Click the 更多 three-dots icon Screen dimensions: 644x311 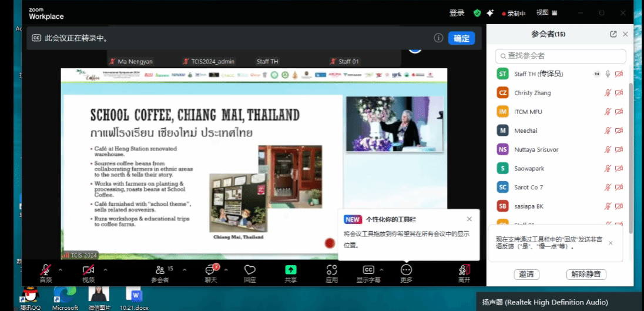point(406,270)
